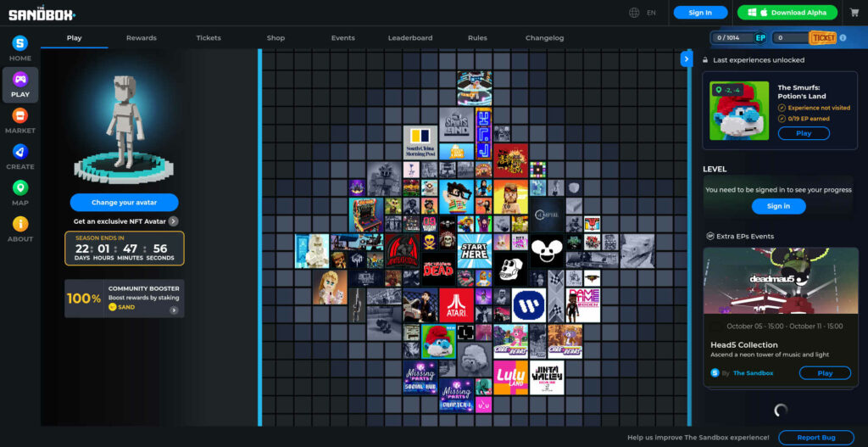This screenshot has width=868, height=447.
Task: Switch to the Leaderboard tab
Action: tap(410, 37)
